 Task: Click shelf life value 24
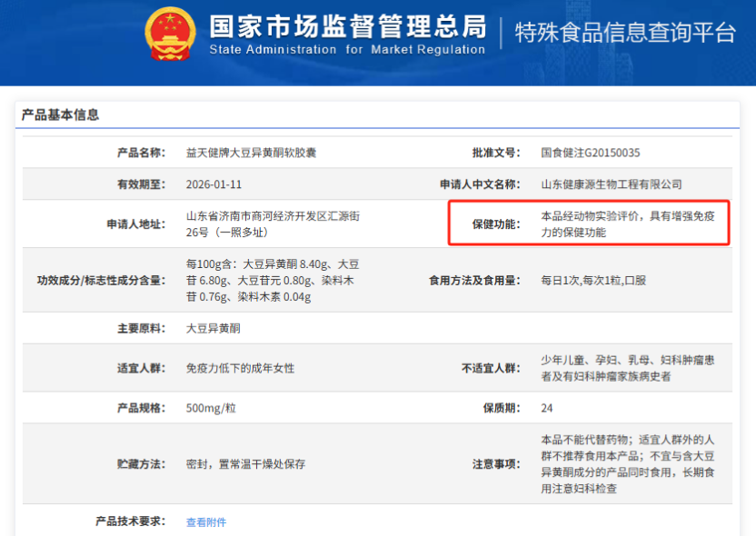click(547, 408)
